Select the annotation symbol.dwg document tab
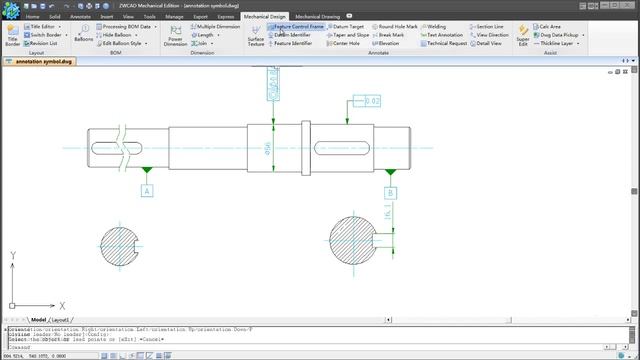Viewport: 640px width, 360px height. tap(40, 61)
